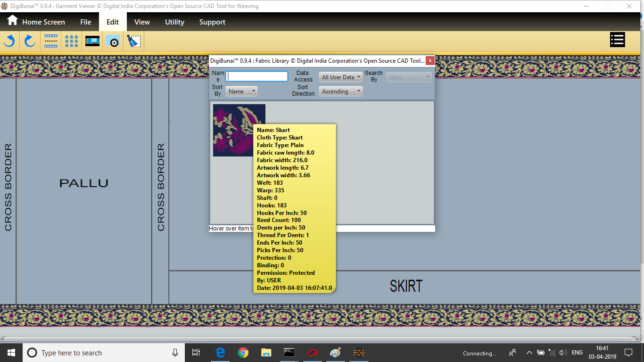
Task: Open the fabric settings gear icon
Action: tap(113, 41)
